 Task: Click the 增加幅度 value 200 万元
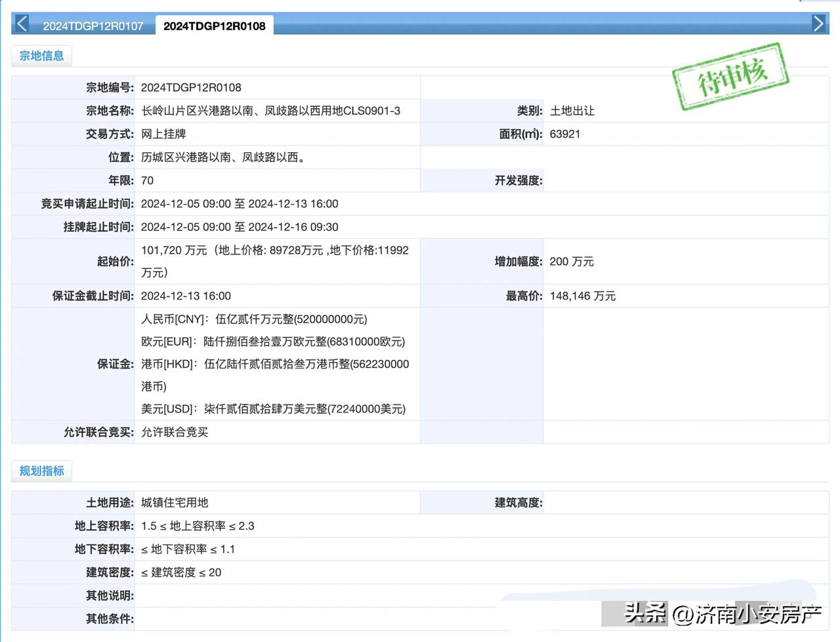tap(572, 262)
